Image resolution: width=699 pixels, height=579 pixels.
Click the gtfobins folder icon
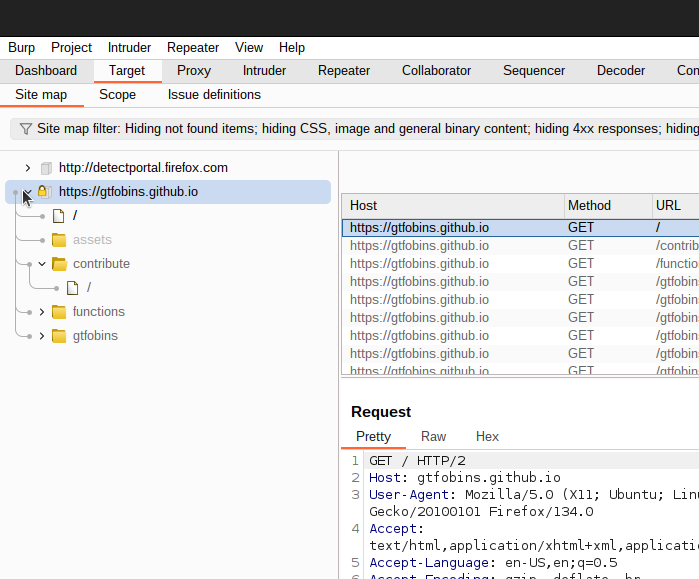click(x=59, y=336)
